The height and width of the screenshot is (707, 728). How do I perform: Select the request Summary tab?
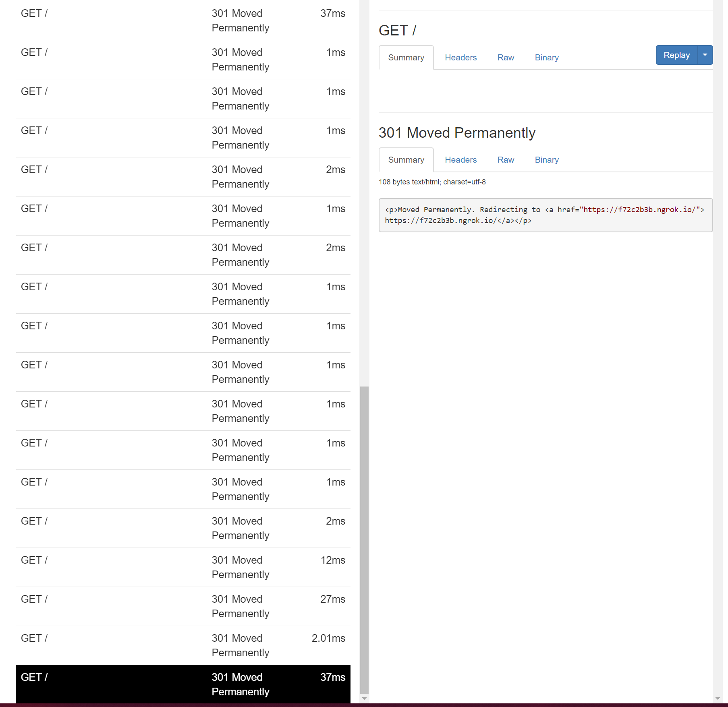point(406,58)
